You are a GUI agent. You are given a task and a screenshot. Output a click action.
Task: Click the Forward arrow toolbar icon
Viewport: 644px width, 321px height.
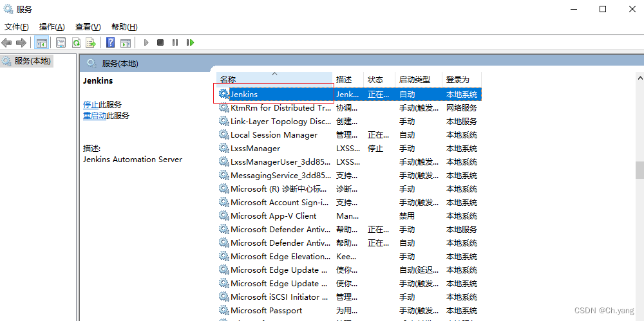click(x=21, y=42)
